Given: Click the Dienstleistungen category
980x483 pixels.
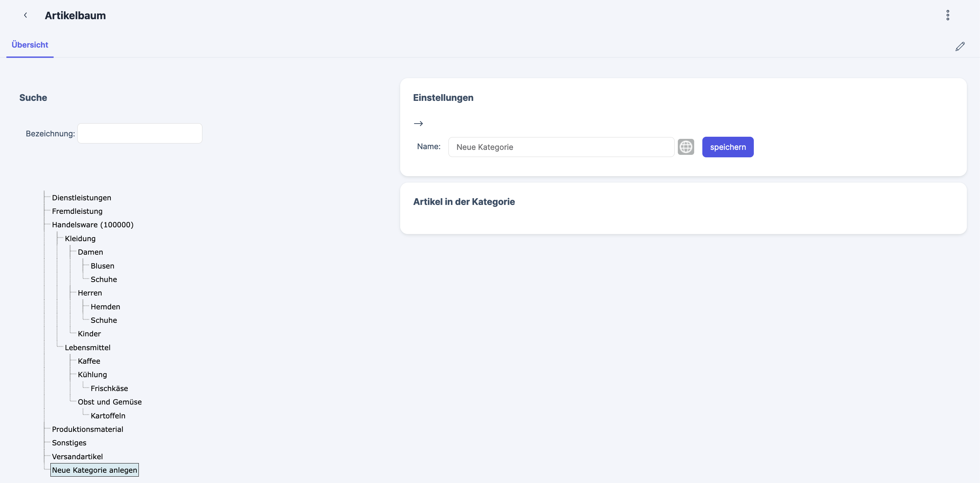Looking at the screenshot, I should tap(81, 197).
